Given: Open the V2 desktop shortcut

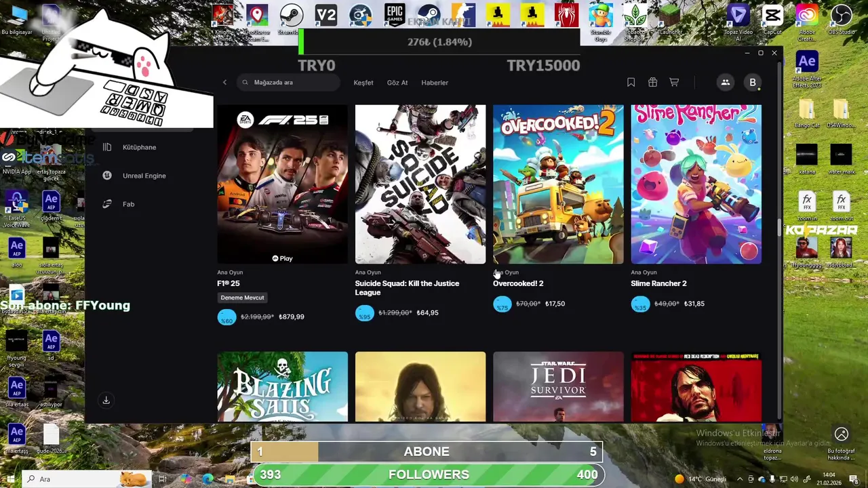Looking at the screenshot, I should point(325,15).
